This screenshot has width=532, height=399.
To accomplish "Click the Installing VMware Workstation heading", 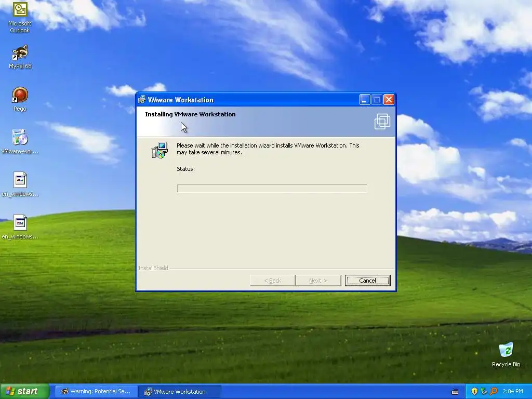I will click(x=190, y=114).
